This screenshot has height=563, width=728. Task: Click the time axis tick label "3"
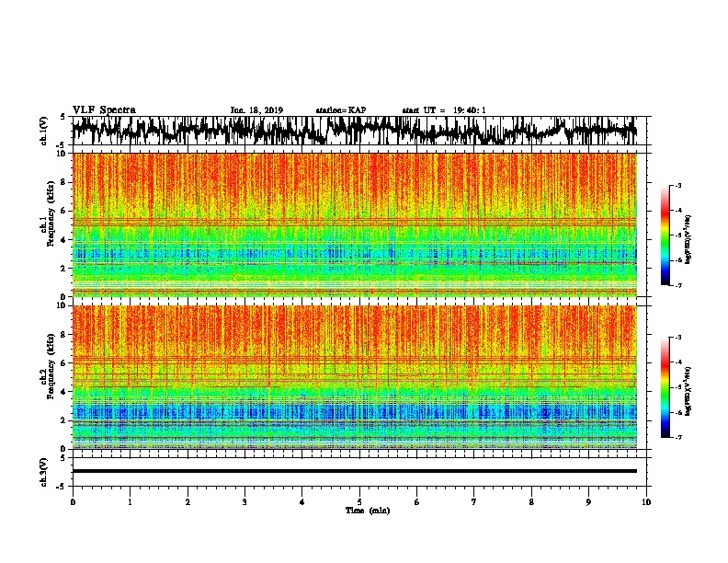[245, 502]
